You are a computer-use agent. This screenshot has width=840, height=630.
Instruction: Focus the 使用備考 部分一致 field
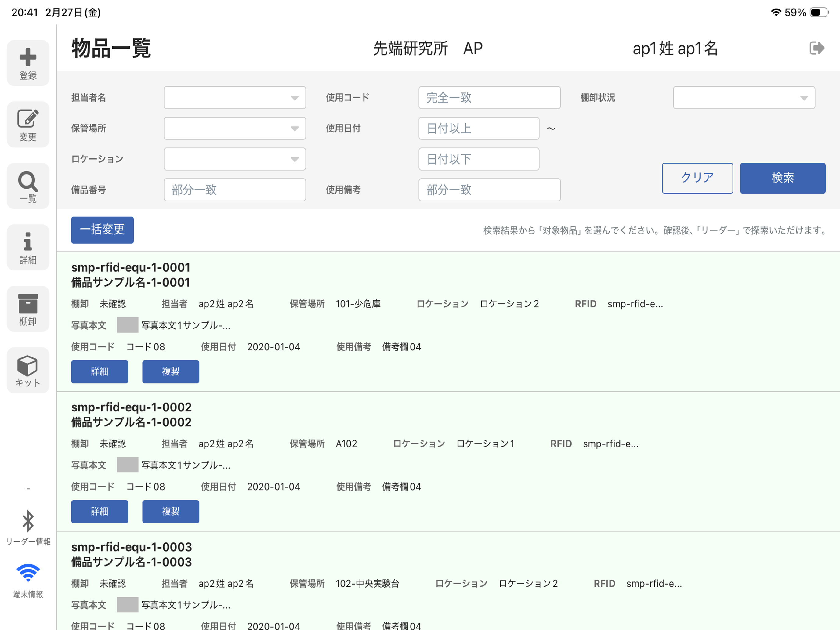point(490,190)
